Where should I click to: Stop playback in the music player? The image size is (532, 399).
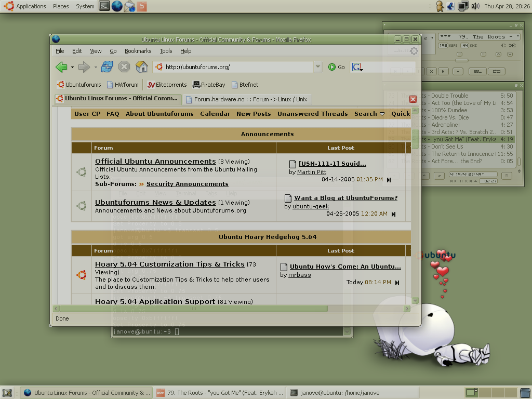coord(431,71)
